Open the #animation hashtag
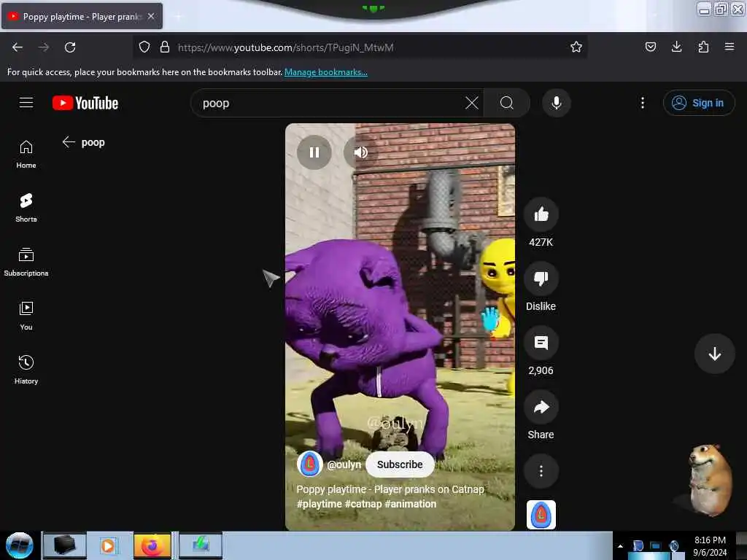Viewport: 747px width, 560px height. click(410, 504)
